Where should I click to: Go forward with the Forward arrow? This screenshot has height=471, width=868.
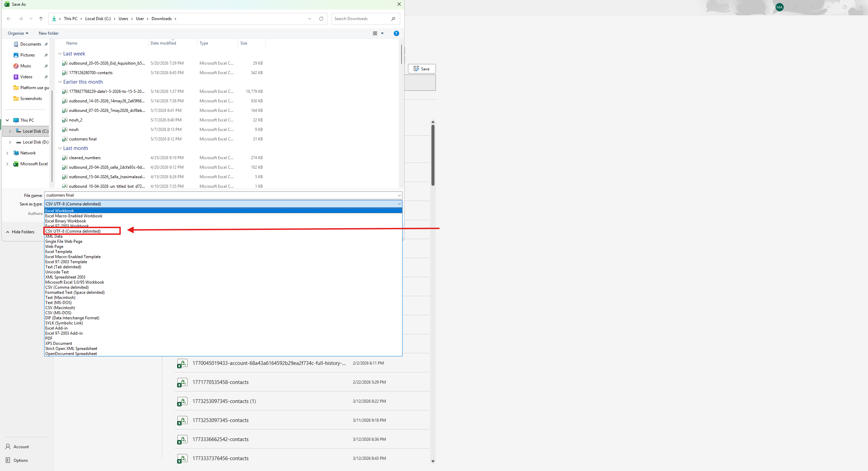(21, 19)
